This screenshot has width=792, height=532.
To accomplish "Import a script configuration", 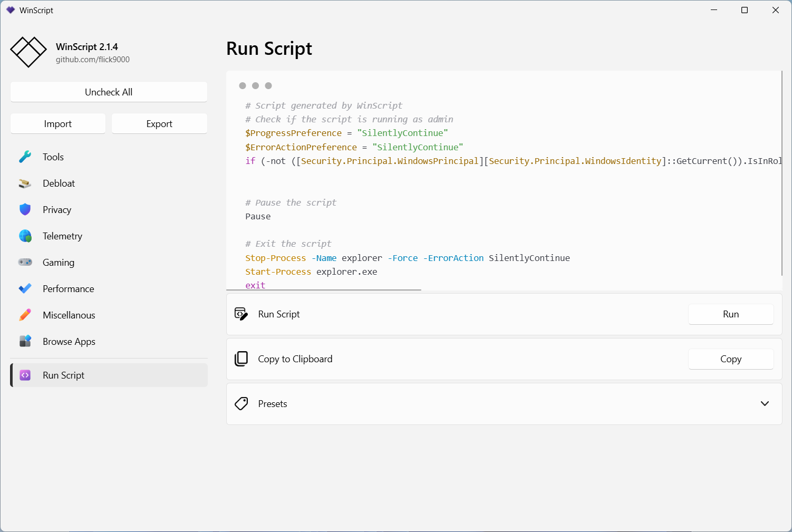I will (x=58, y=124).
